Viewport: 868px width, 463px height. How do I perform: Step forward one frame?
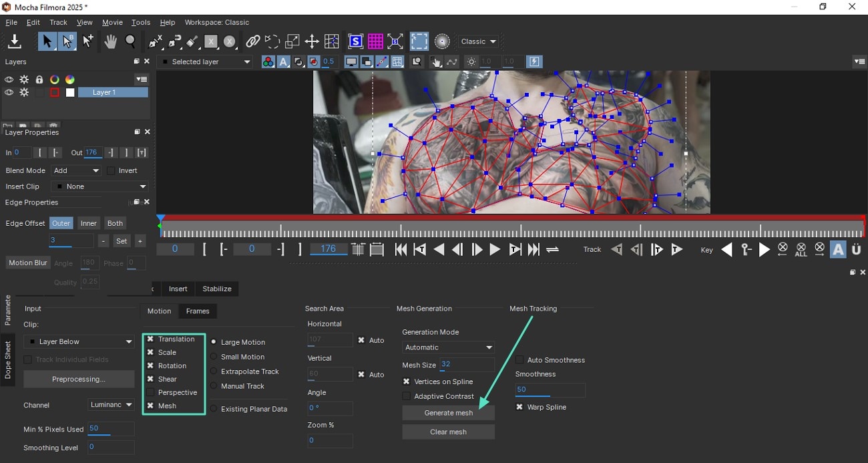tap(477, 250)
